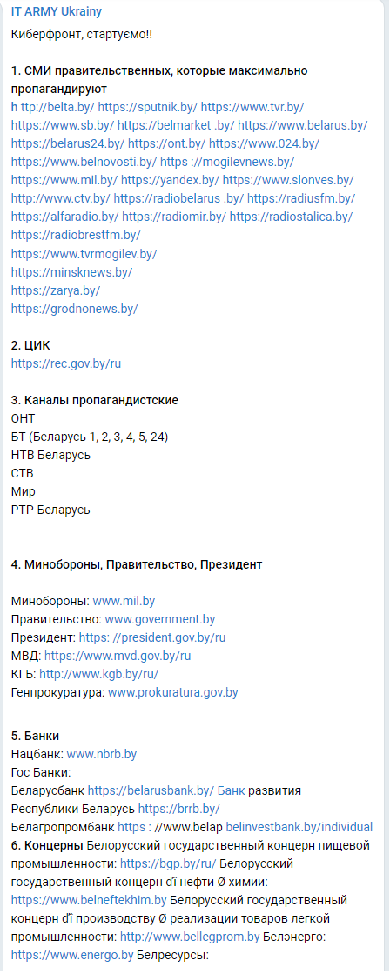This screenshot has width=390, height=980.
Task: Follow the www.prokuratura.gov.by link
Action: [172, 692]
